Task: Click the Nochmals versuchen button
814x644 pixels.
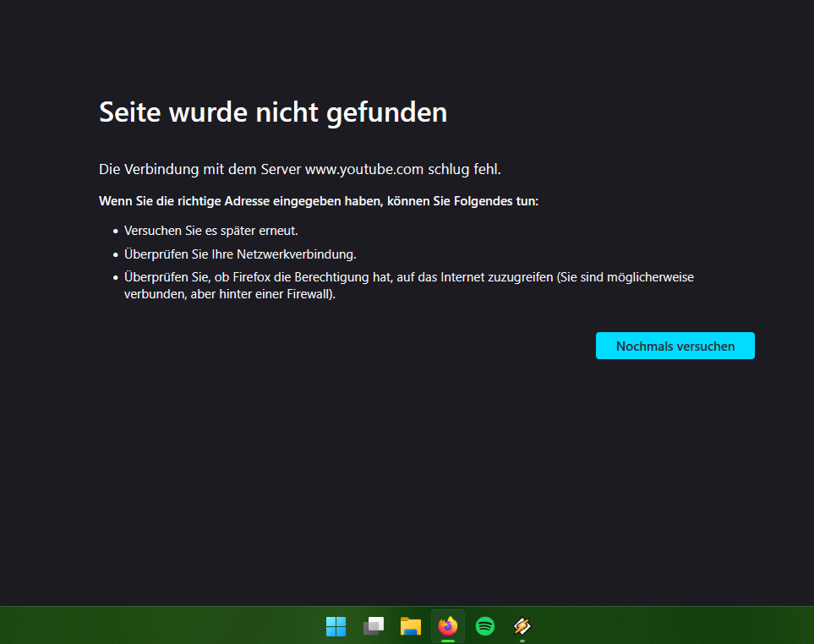Action: click(x=675, y=346)
